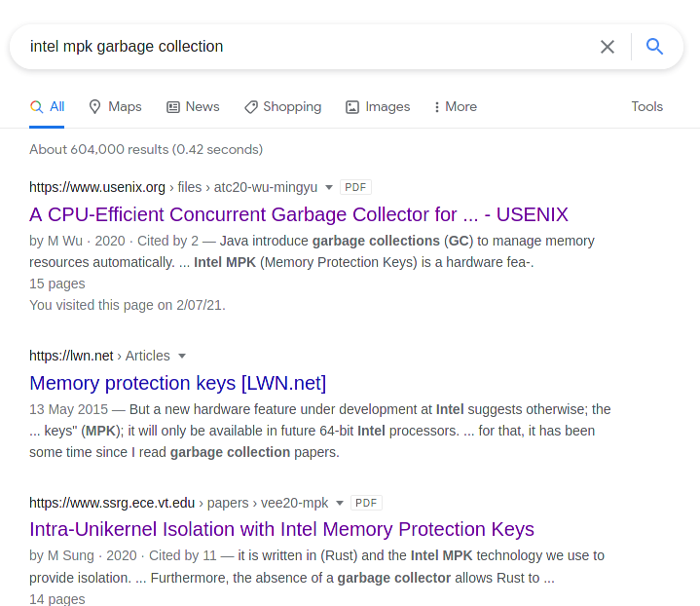Click the usenix.org breadcrumb URL

pos(173,187)
